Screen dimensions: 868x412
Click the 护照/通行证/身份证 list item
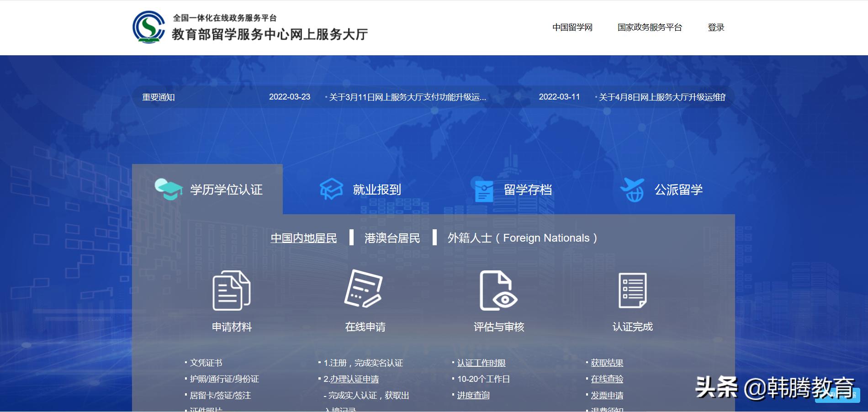[x=224, y=379]
